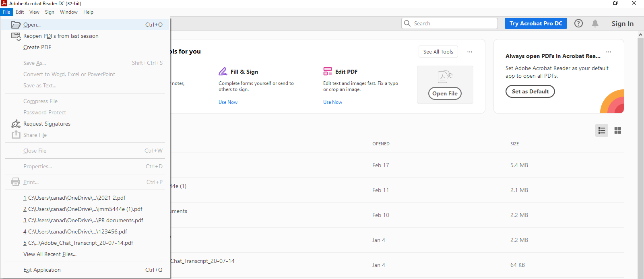Image resolution: width=644 pixels, height=279 pixels.
Task: Open default-app card more options ellipsis
Action: tap(609, 52)
